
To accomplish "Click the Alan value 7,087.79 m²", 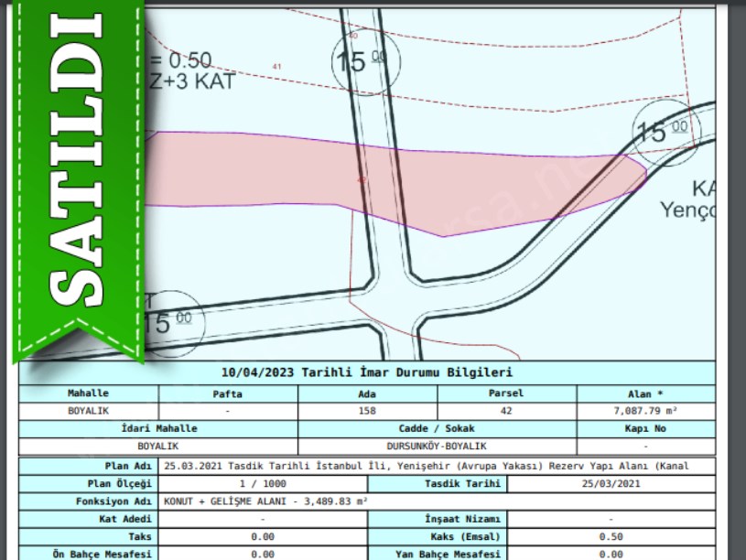I will (646, 411).
